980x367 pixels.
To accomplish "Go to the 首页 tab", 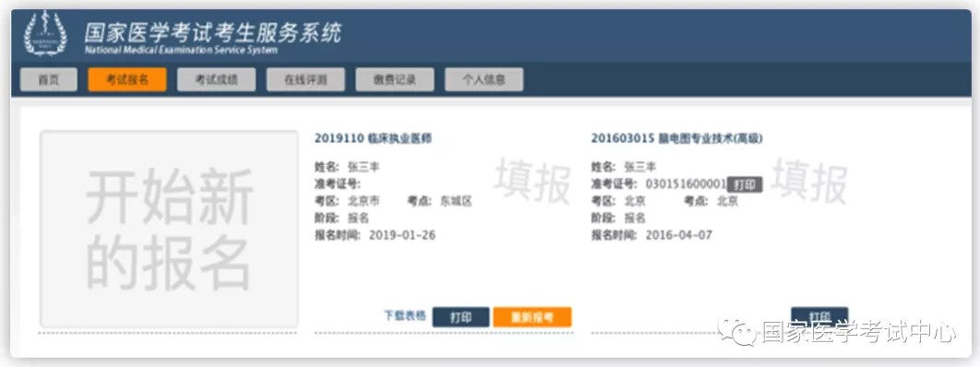I will (48, 79).
